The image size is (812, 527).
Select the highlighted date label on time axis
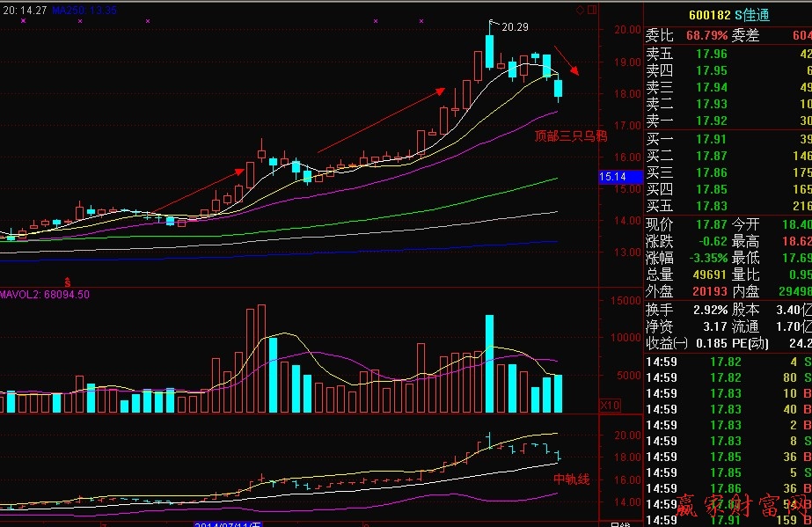[228, 523]
